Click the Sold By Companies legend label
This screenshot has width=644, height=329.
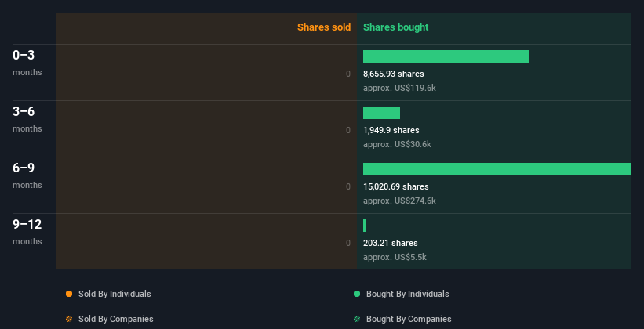tap(116, 319)
